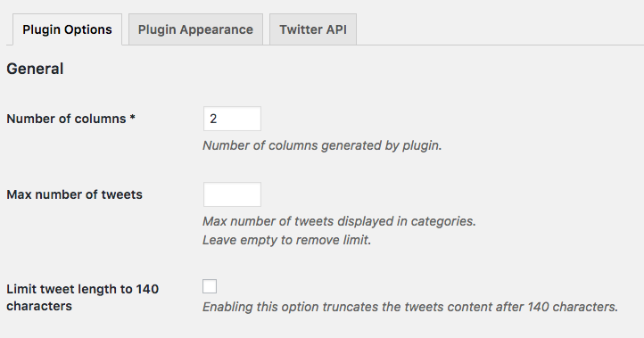
Task: Select the Plugin Options tab
Action: click(68, 29)
